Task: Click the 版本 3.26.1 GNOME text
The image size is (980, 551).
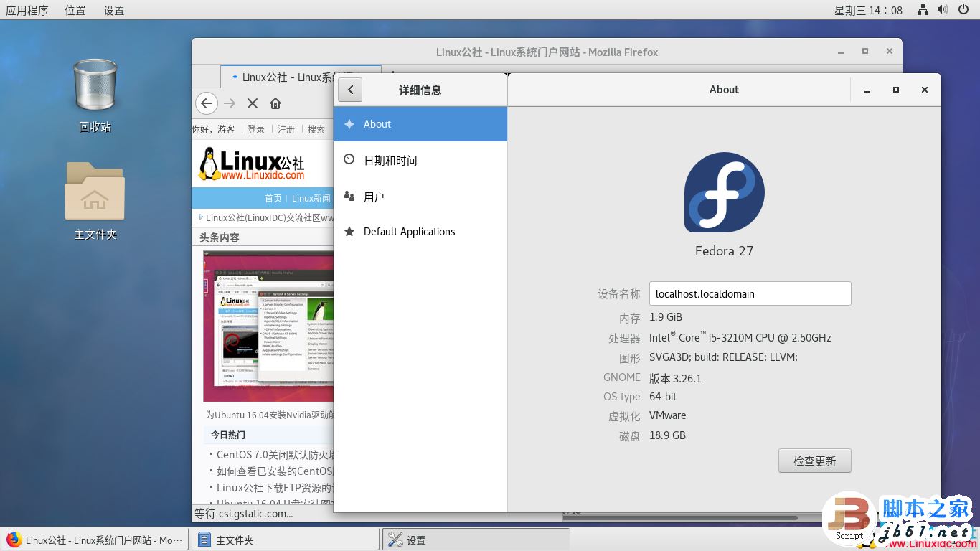Action: [675, 378]
